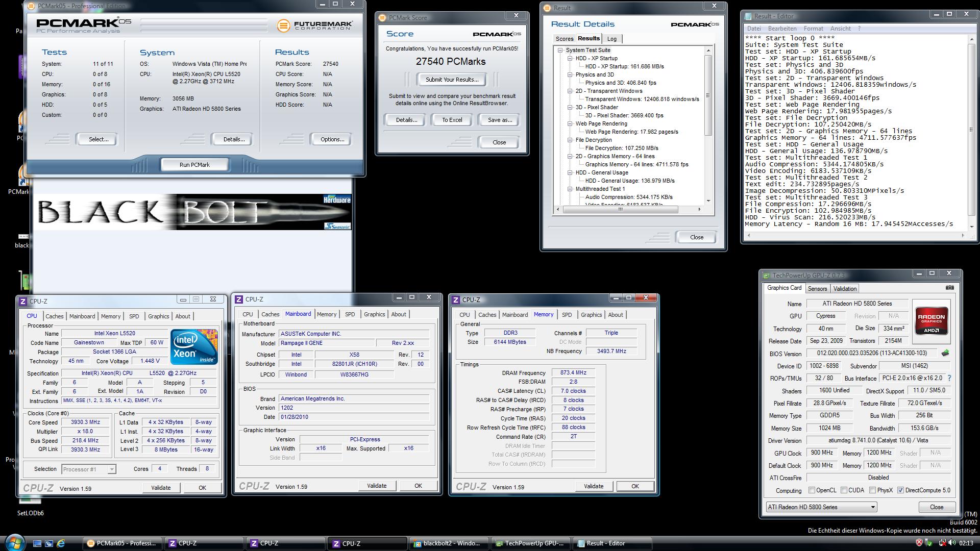Click Validate in the CPU-Z Mainboard window
The height and width of the screenshot is (551, 980).
377,486
